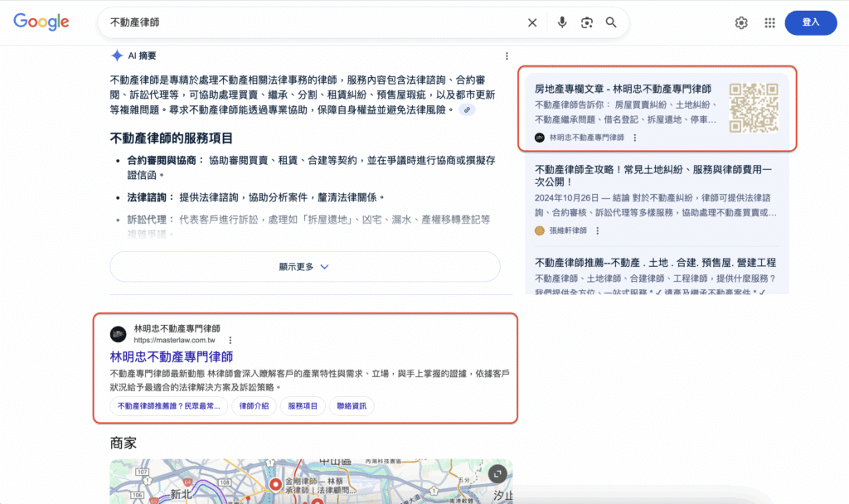Clear the search query with the X icon
849x504 pixels.
click(532, 22)
